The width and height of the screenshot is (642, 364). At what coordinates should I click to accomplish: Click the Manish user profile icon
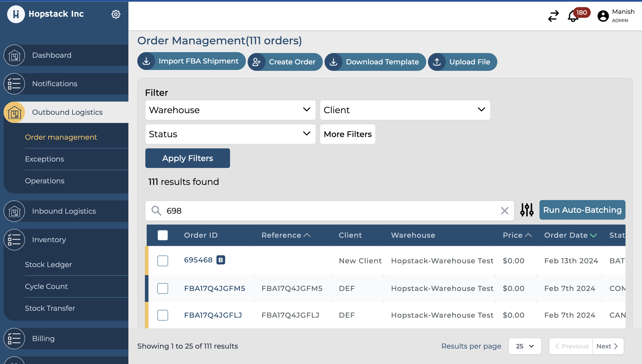tap(603, 16)
